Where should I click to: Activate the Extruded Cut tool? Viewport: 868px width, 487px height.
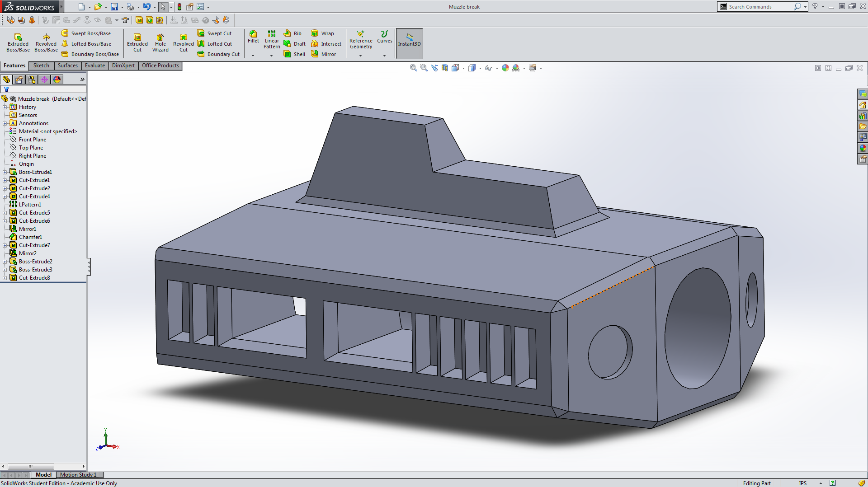click(137, 42)
